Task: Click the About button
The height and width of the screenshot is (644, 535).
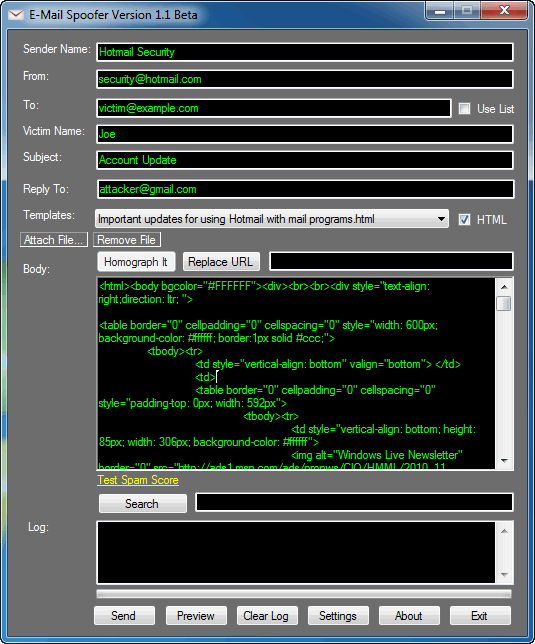Action: 409,616
